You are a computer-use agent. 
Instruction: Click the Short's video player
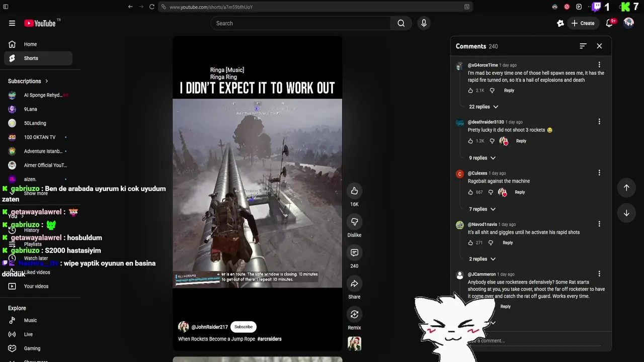257,193
